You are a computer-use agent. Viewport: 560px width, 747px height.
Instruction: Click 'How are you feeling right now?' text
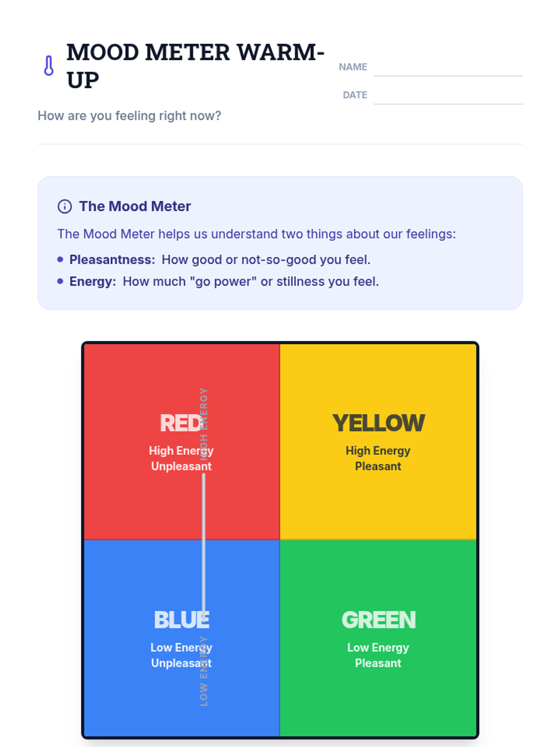(x=129, y=116)
